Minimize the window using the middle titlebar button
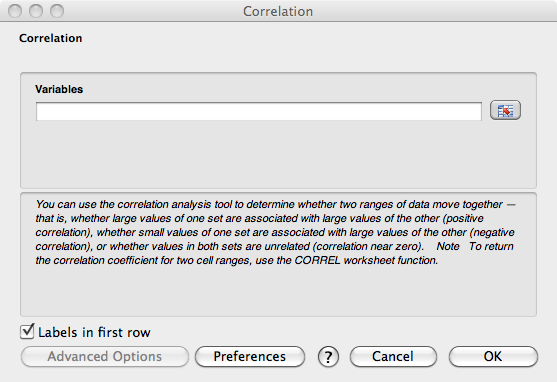 pos(36,11)
